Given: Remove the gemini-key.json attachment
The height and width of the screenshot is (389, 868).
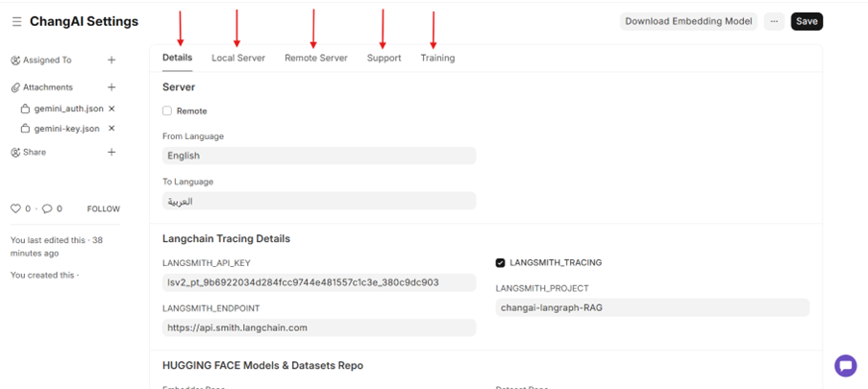Looking at the screenshot, I should pos(112,129).
